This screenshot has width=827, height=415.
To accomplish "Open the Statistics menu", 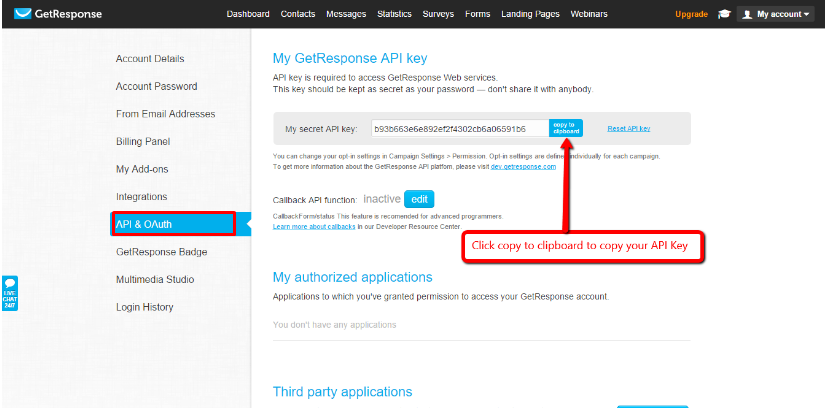I will tap(394, 14).
